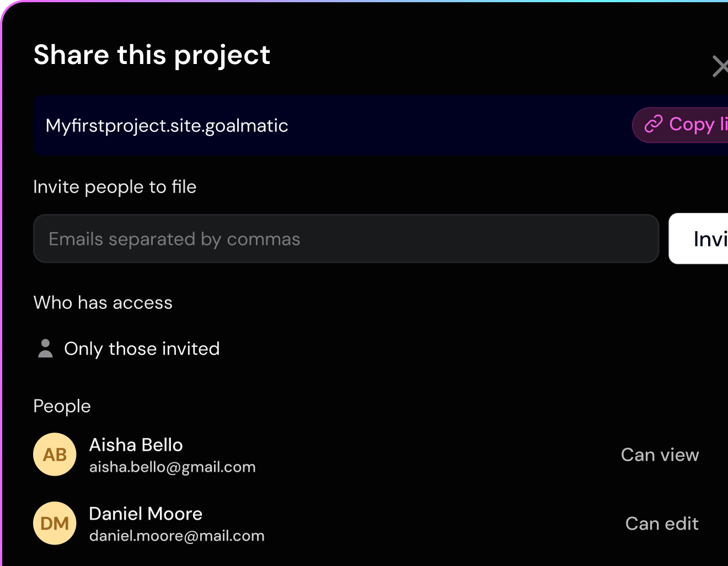Image resolution: width=728 pixels, height=566 pixels.
Task: Click the Who has access heading
Action: (103, 302)
